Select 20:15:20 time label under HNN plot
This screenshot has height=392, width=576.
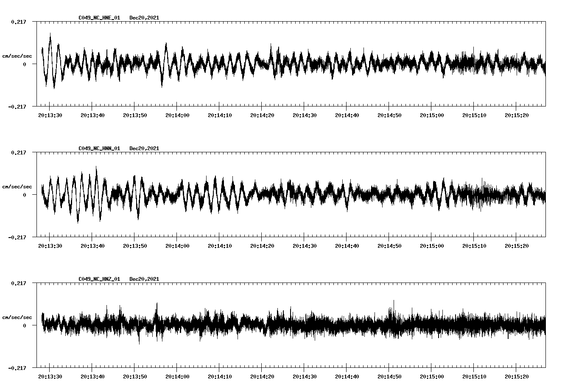pyautogui.click(x=516, y=246)
